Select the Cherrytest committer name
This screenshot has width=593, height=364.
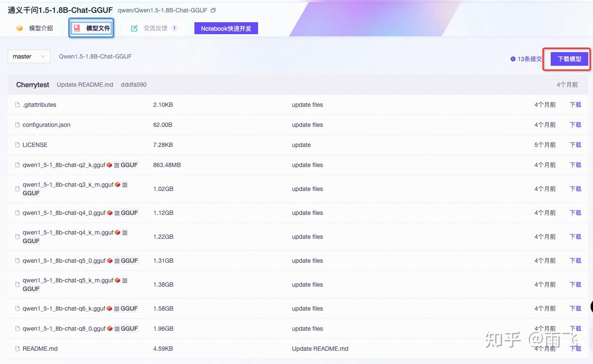pos(32,85)
